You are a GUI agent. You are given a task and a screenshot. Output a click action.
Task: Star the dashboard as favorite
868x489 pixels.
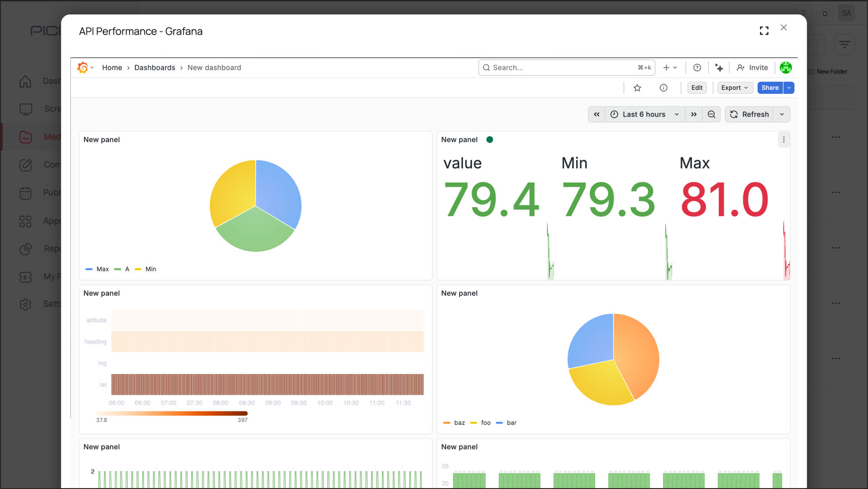point(637,88)
